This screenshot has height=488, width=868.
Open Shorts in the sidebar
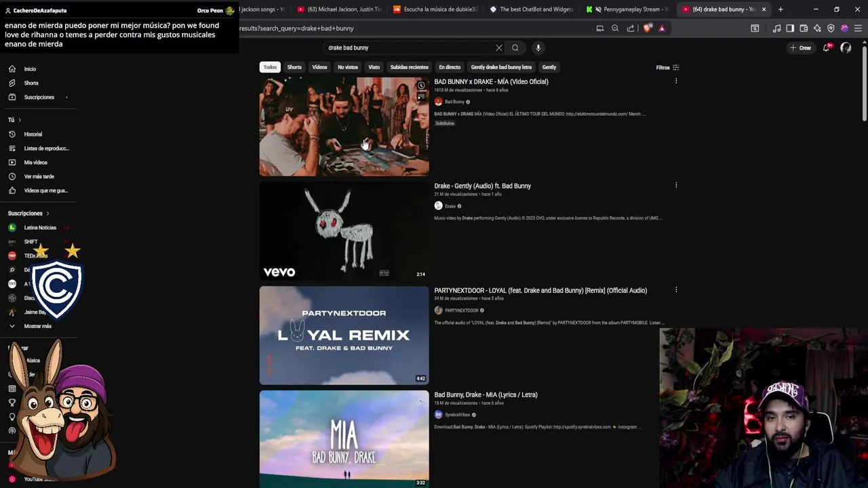coord(31,83)
